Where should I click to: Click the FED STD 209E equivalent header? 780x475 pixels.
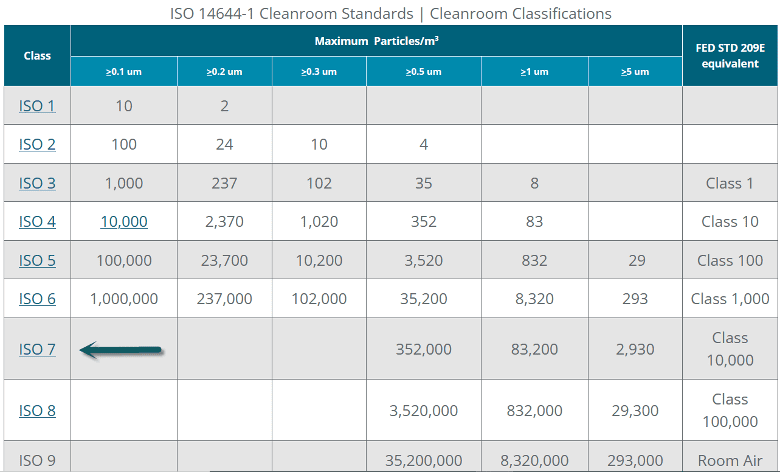click(730, 56)
